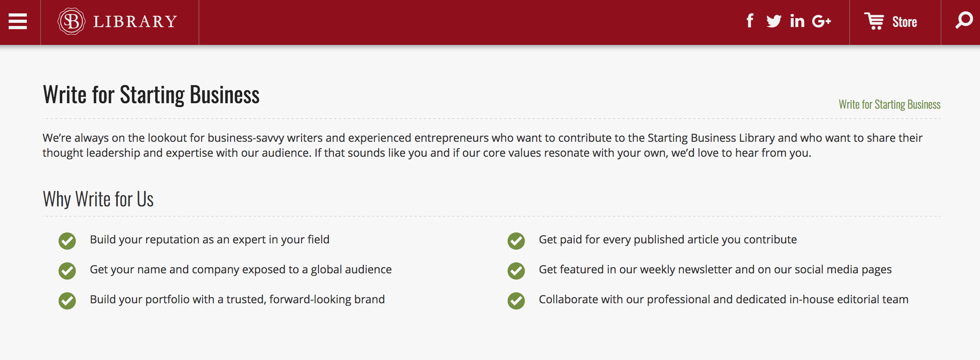Open the LinkedIn icon

pos(797,21)
